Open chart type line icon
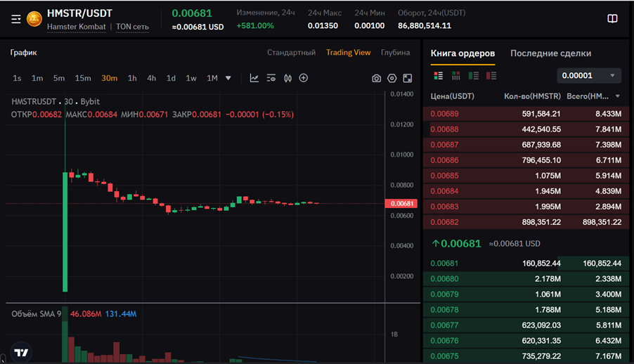634x364 pixels. click(x=254, y=78)
